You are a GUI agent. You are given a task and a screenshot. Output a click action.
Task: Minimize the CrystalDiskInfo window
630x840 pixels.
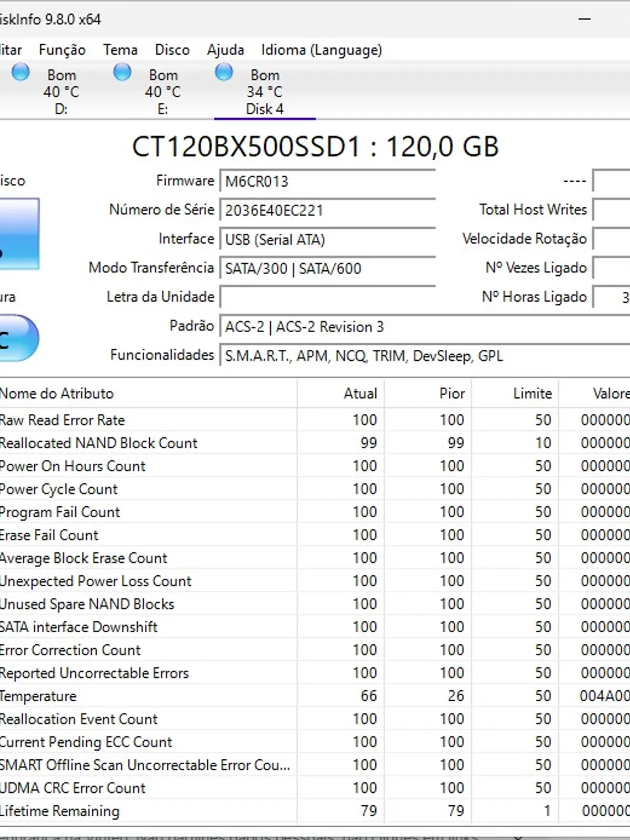point(585,19)
